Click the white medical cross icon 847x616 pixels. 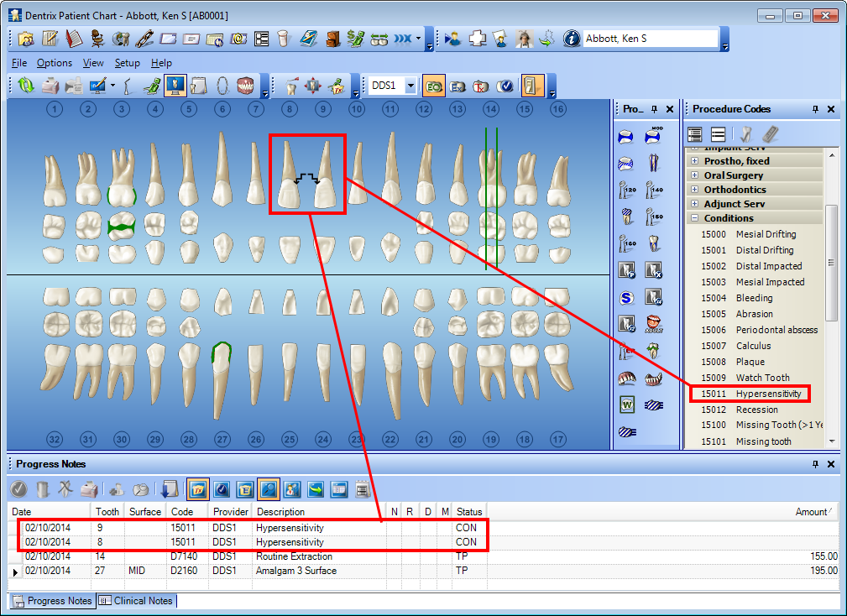(x=477, y=39)
